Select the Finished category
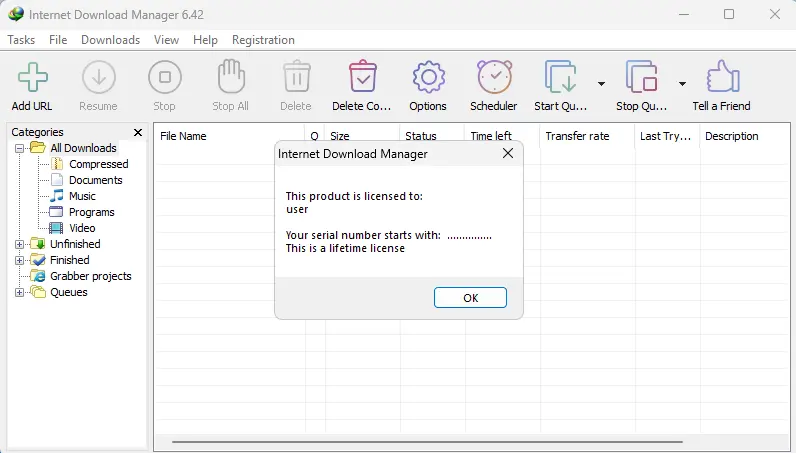The width and height of the screenshot is (796, 453). pyautogui.click(x=70, y=260)
